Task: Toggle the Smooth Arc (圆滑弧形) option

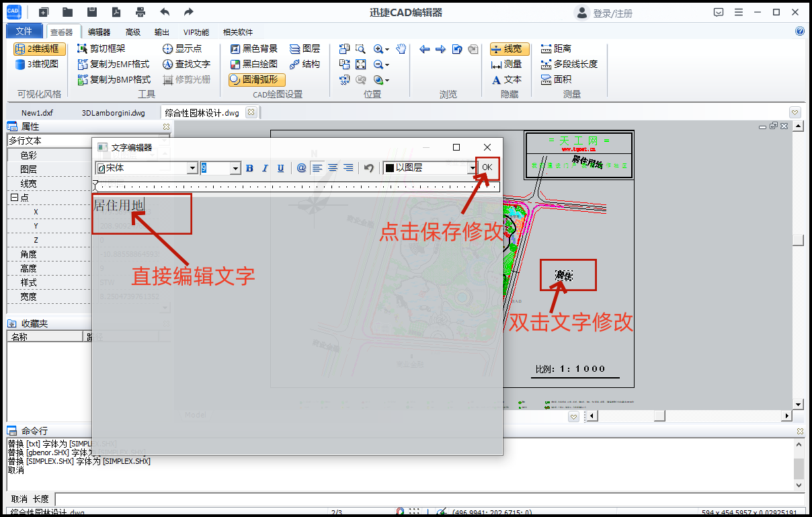Action: (x=256, y=79)
